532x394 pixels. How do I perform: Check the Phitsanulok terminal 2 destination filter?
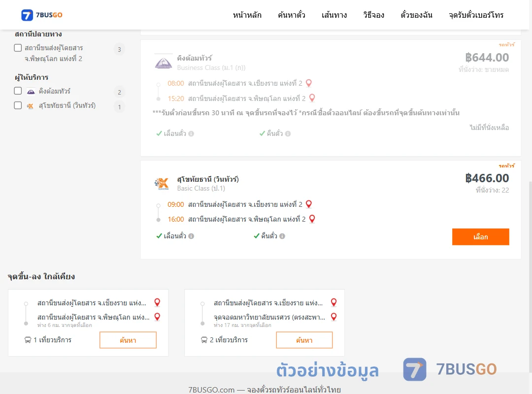pos(18,48)
